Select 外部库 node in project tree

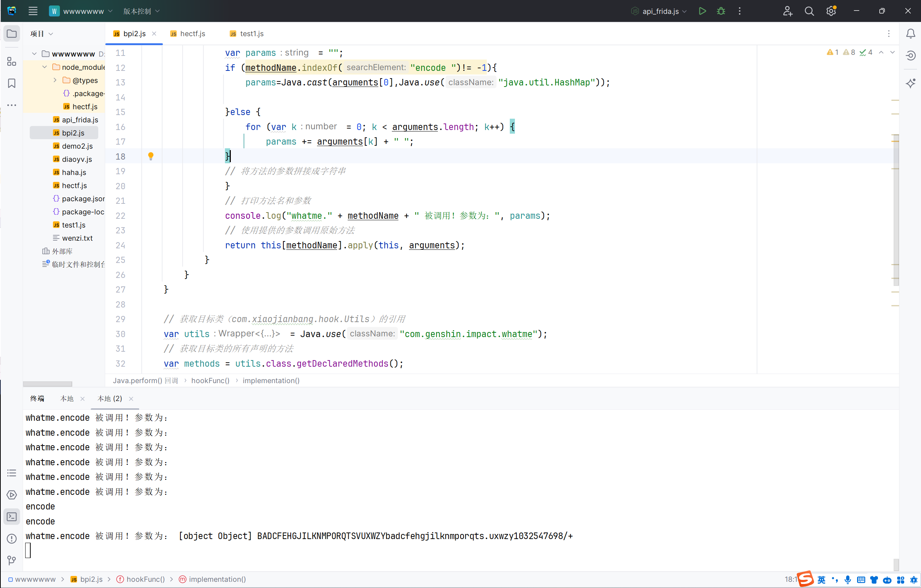tap(57, 251)
